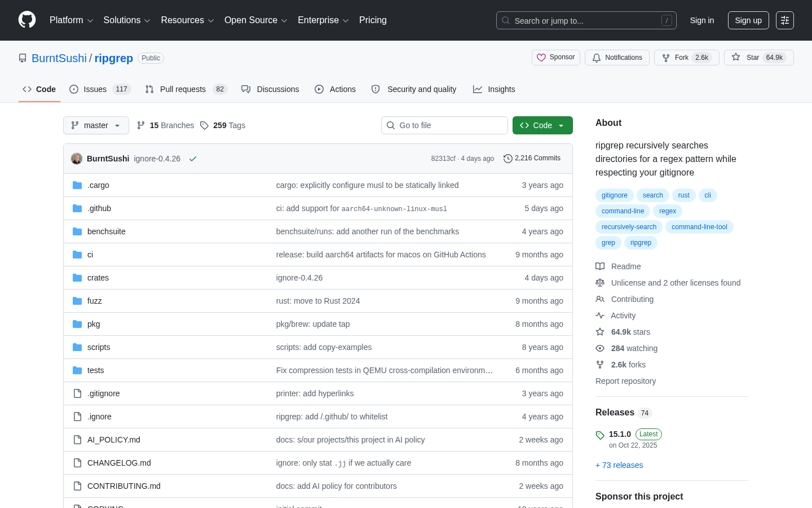Open the appearance settings icon beside Sign up
812x508 pixels.
tap(785, 20)
